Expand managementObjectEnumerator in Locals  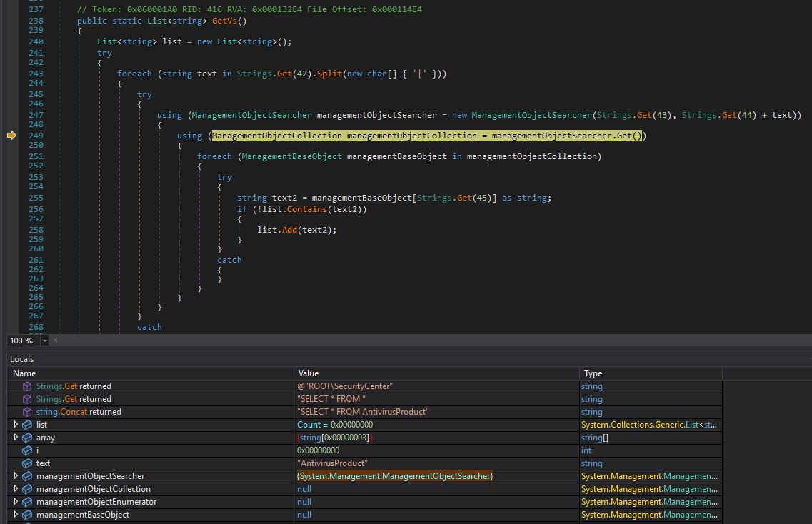click(16, 502)
